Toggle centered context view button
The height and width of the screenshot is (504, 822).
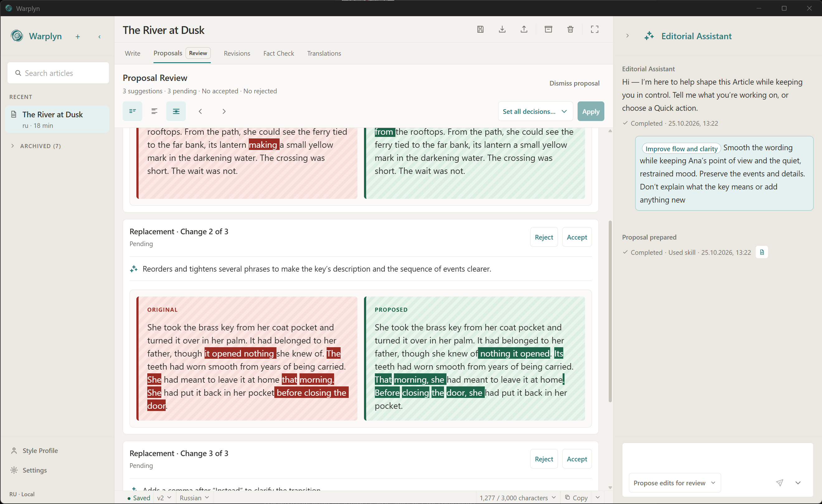click(x=176, y=111)
